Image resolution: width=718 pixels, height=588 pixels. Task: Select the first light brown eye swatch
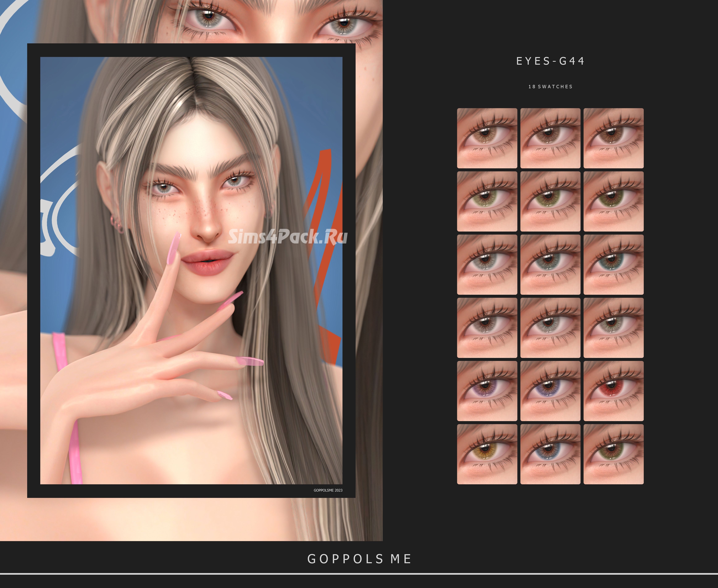(487, 138)
